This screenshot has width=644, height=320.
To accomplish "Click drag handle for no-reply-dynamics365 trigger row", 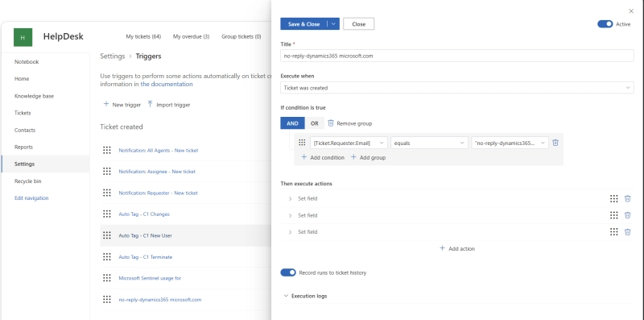I will pos(107,299).
